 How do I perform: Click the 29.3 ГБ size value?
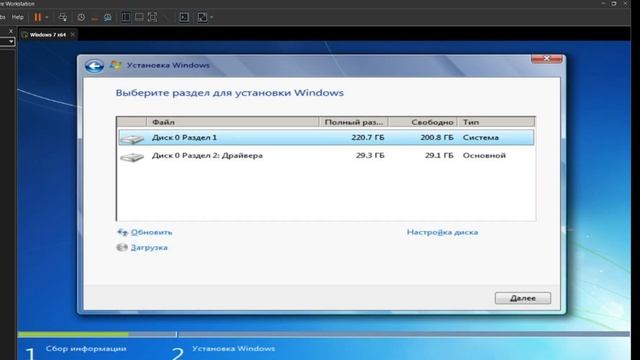[x=370, y=156]
